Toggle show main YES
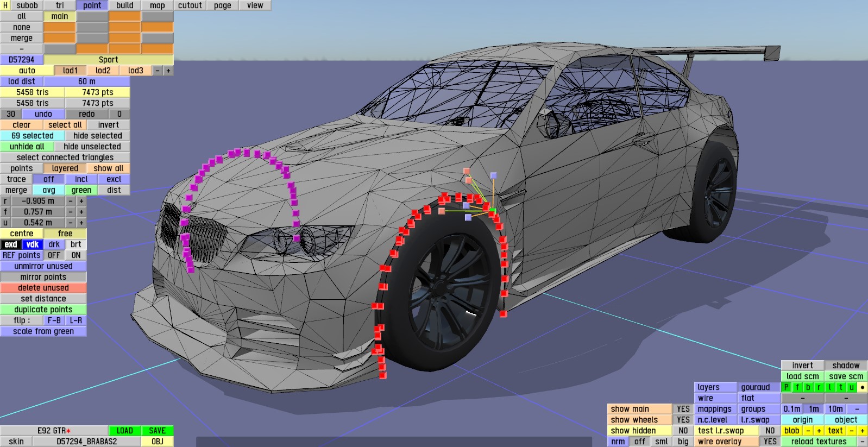 click(x=683, y=409)
